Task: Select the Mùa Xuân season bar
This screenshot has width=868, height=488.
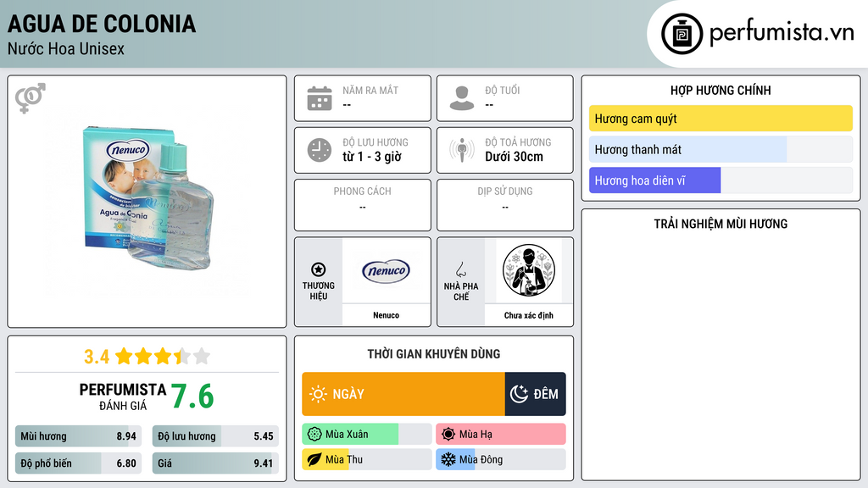Action: [x=366, y=435]
